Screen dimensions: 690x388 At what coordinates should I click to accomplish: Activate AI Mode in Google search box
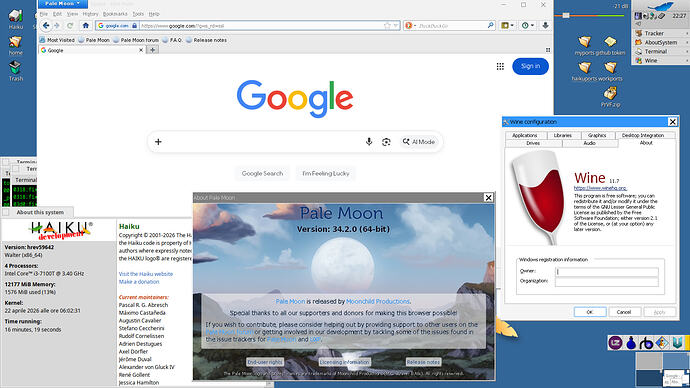[x=418, y=142]
